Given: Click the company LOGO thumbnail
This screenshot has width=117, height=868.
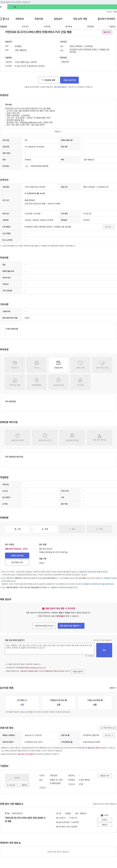Looking at the screenshot, I should click(x=17, y=778).
